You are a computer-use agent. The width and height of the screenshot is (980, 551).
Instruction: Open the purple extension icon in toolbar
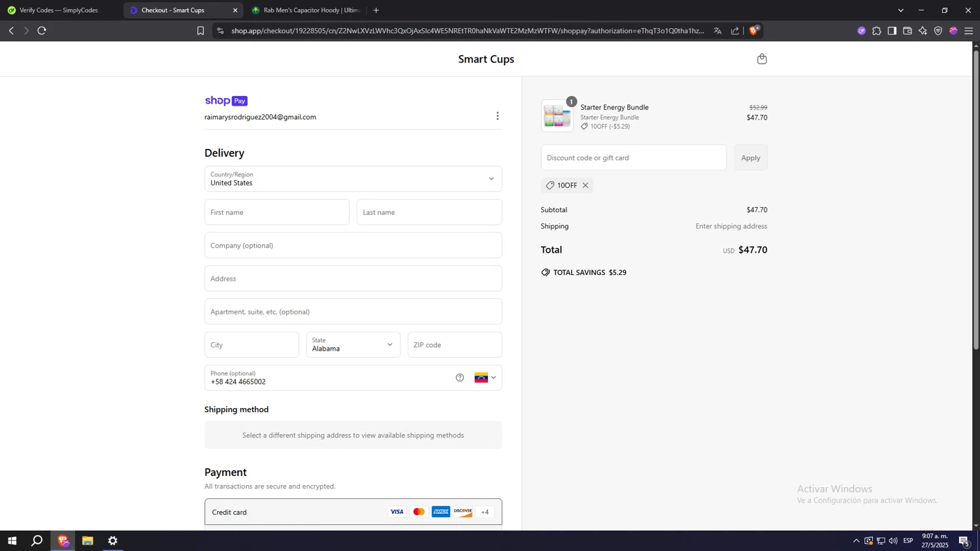[x=862, y=31]
